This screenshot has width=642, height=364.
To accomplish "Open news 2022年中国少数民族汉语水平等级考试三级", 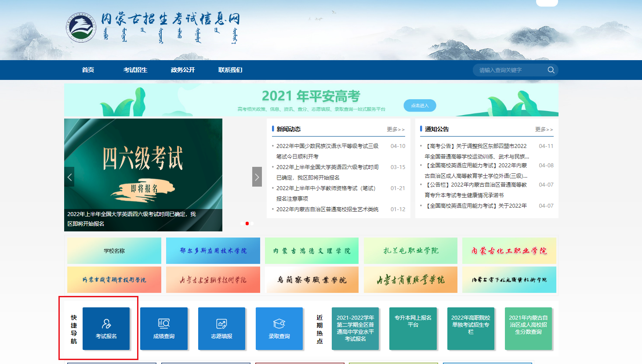I will click(327, 151).
